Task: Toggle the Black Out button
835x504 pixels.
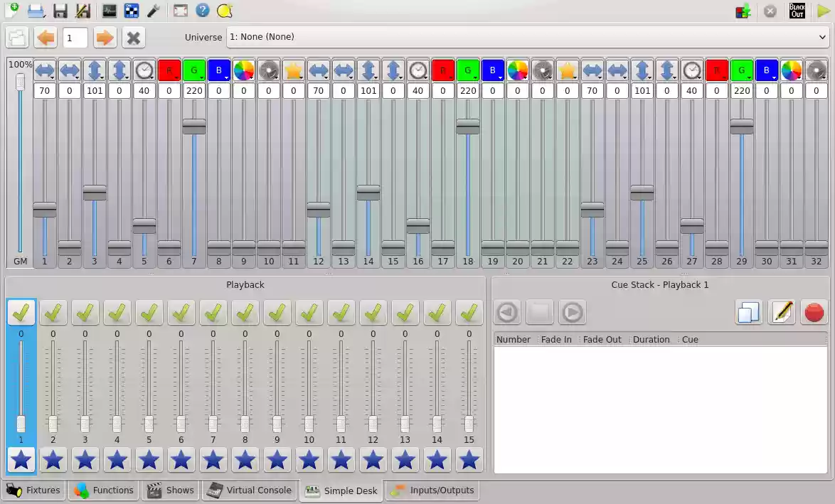Action: (x=797, y=11)
